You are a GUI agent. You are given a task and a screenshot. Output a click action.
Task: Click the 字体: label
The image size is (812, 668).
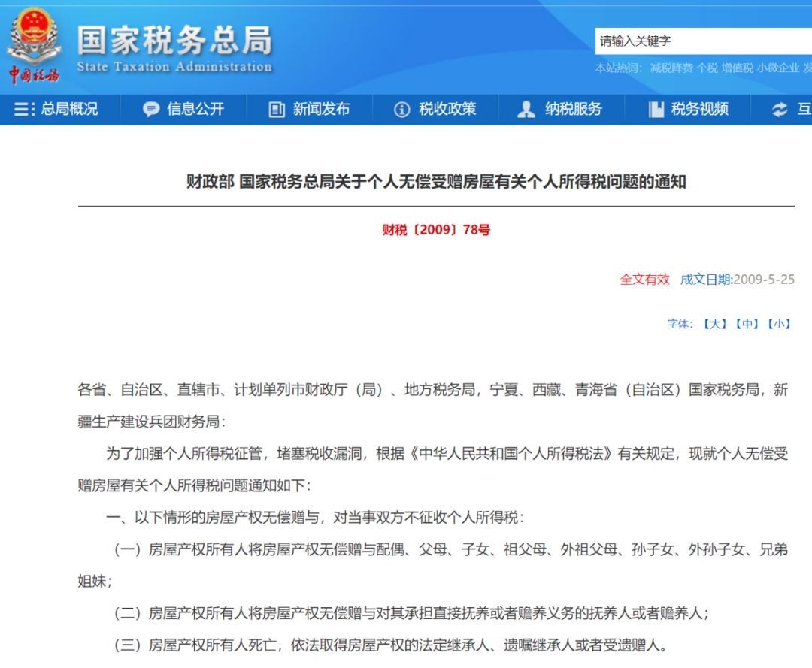pos(680,324)
